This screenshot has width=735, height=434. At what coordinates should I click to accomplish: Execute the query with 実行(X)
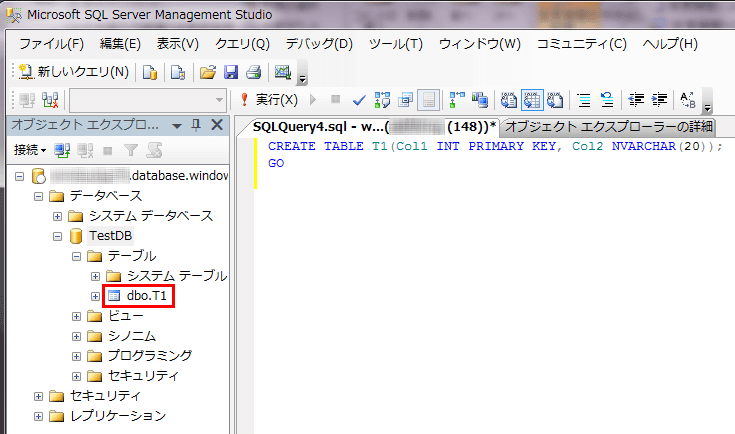tap(269, 100)
